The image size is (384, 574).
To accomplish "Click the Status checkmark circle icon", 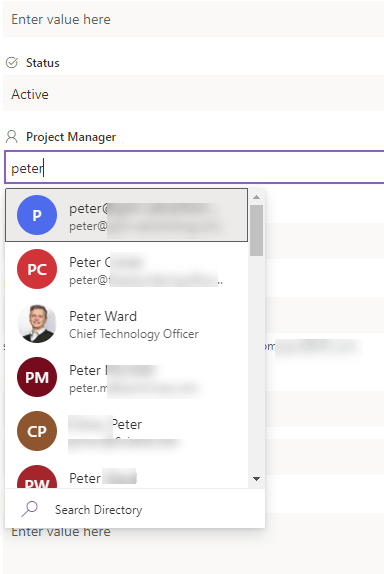I will [12, 63].
